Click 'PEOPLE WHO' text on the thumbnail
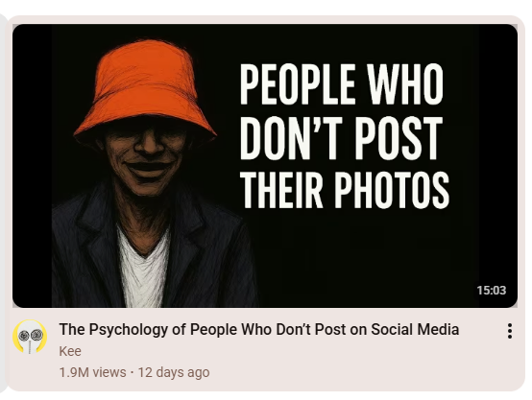Viewport: 532px width, 400px height. (342, 83)
